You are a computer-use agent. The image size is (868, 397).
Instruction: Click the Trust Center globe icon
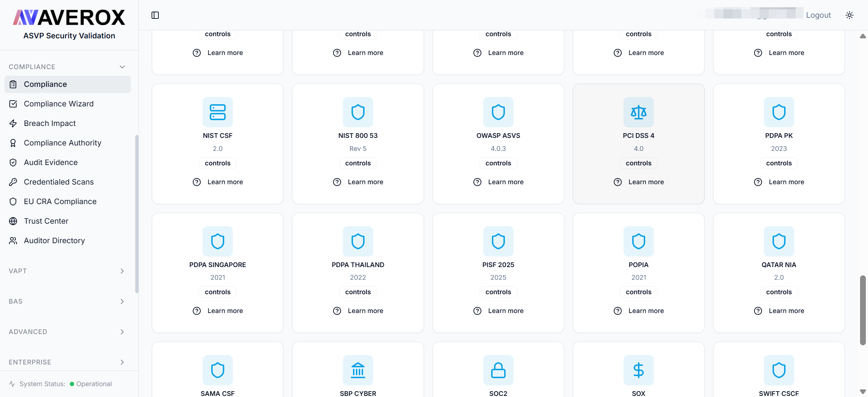[13, 221]
